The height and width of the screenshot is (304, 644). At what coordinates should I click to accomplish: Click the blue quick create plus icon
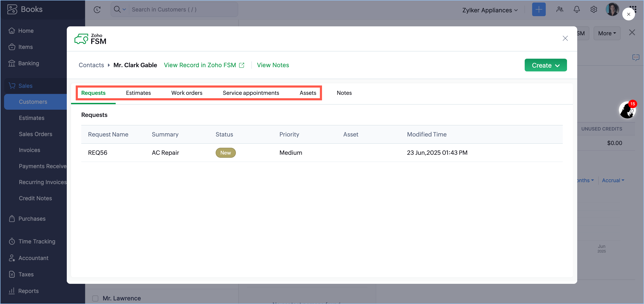click(x=539, y=10)
